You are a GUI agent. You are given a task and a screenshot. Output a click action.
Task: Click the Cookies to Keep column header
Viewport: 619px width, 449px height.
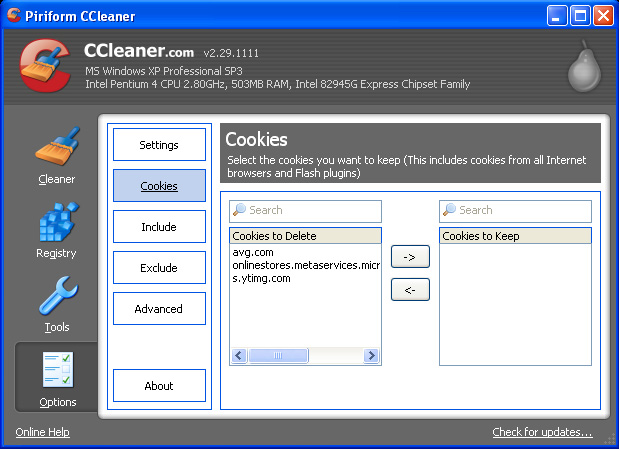coord(515,236)
